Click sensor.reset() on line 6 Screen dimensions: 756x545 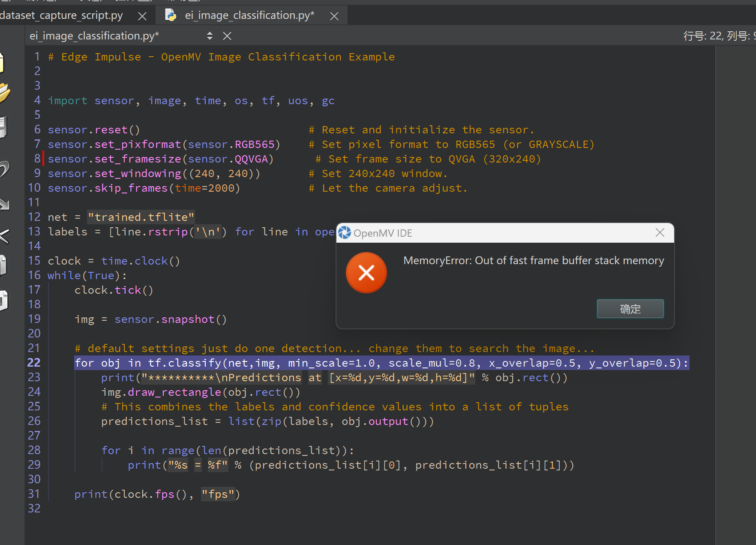pyautogui.click(x=94, y=130)
